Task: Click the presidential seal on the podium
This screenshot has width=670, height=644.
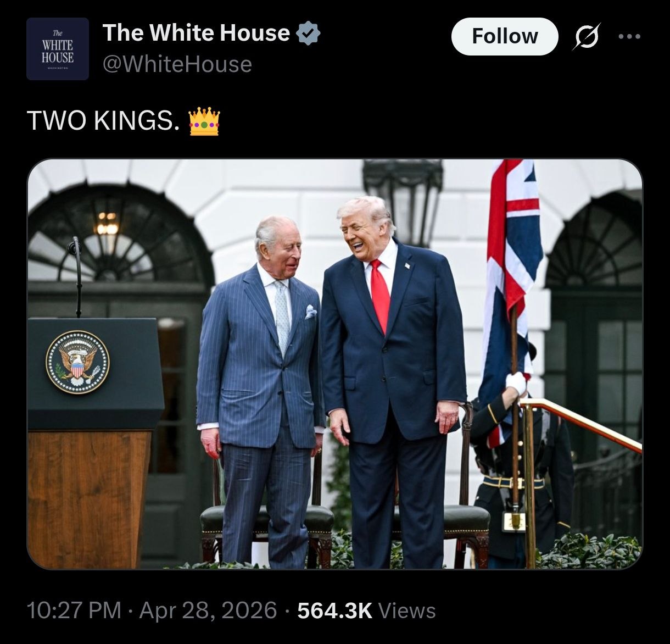Action: [x=77, y=362]
